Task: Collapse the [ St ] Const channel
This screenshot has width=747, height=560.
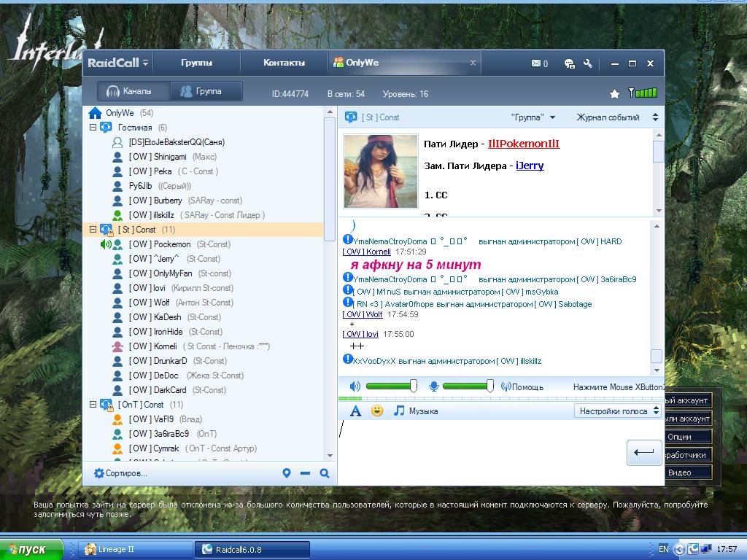Action: pos(93,230)
